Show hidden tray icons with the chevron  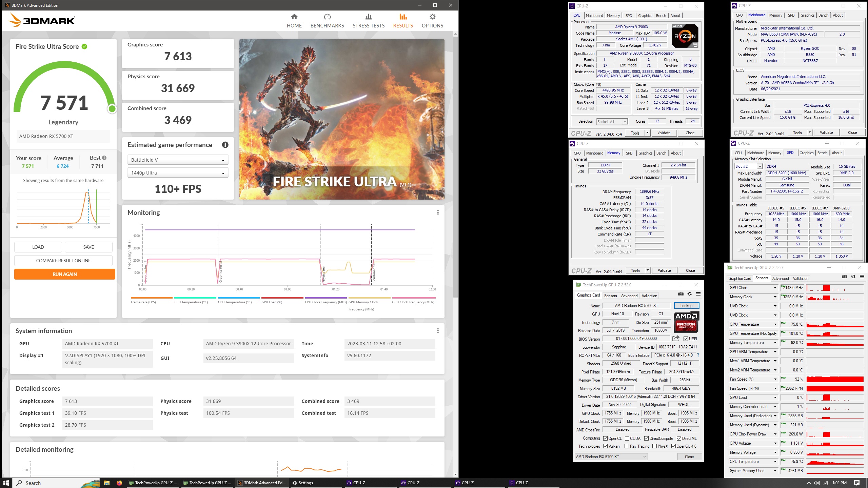[x=809, y=483]
